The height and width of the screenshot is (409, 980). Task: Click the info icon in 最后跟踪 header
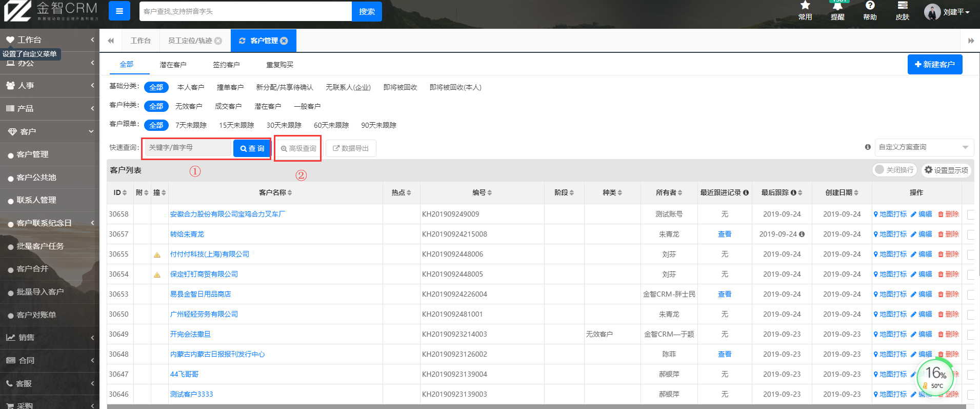pyautogui.click(x=793, y=192)
